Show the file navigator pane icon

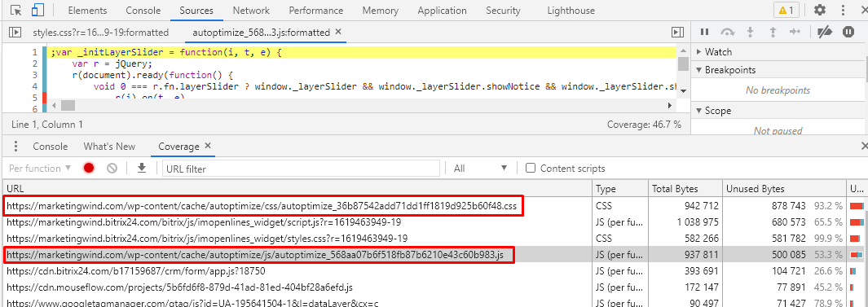[15, 33]
